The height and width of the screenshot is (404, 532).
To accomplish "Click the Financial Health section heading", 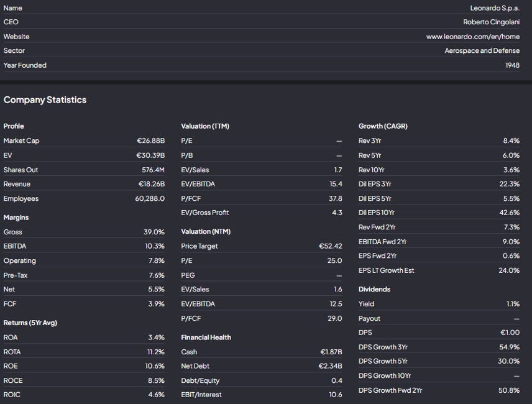I will pyautogui.click(x=206, y=337).
